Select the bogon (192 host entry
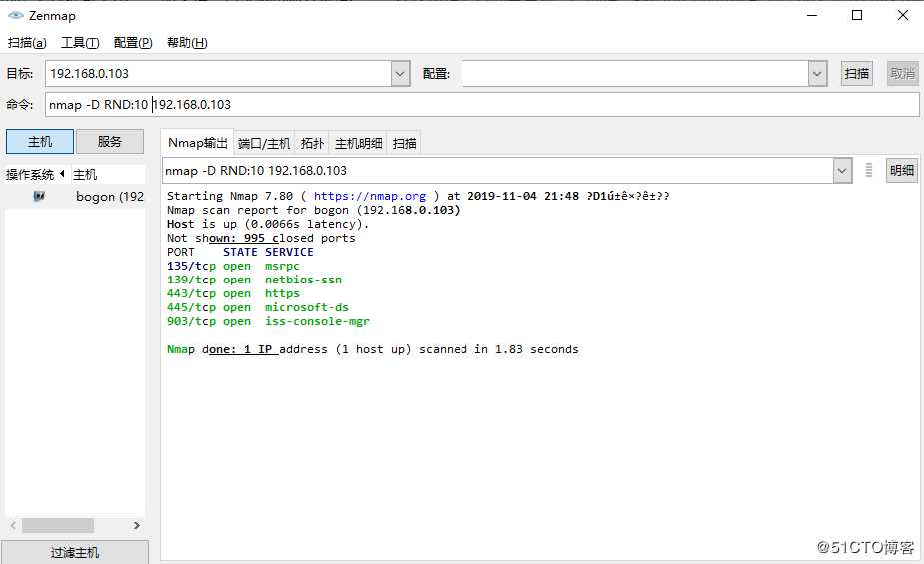The image size is (924, 564). click(76, 197)
